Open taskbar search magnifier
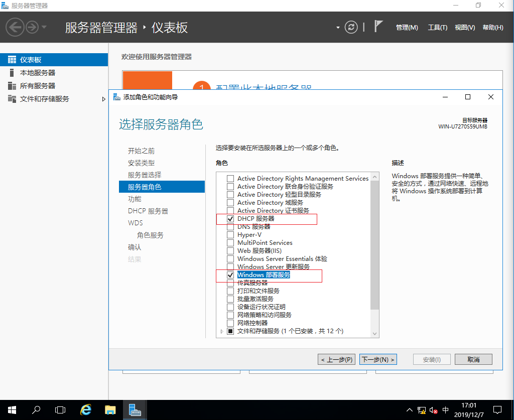 point(36,410)
